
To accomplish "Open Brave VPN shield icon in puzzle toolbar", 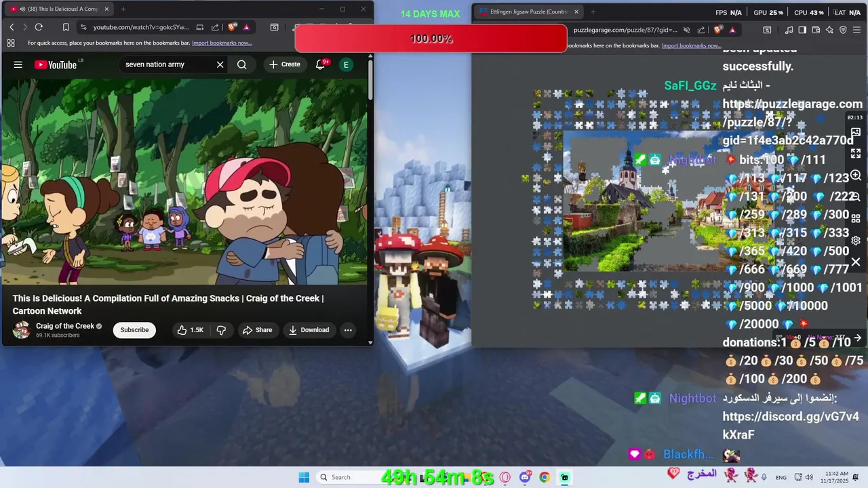I will (843, 30).
